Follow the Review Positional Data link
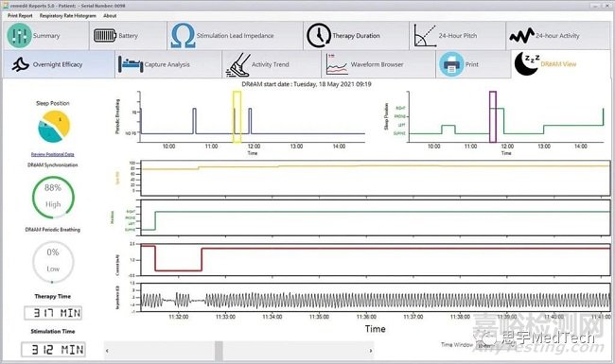Viewport: 615px width, 364px height. [53, 154]
